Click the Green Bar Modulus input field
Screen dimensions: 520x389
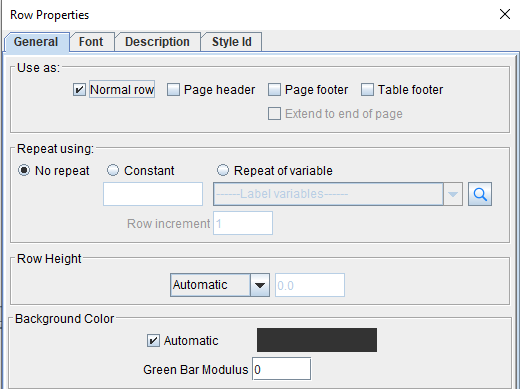point(282,369)
